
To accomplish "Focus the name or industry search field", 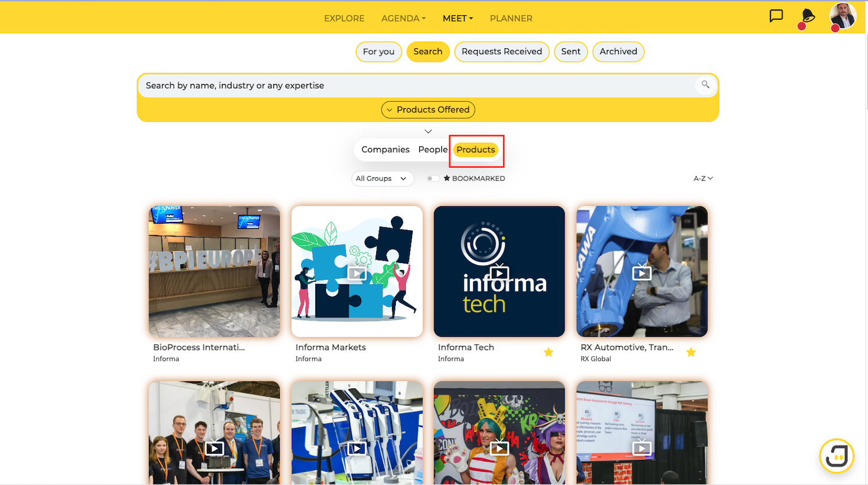I will [416, 85].
